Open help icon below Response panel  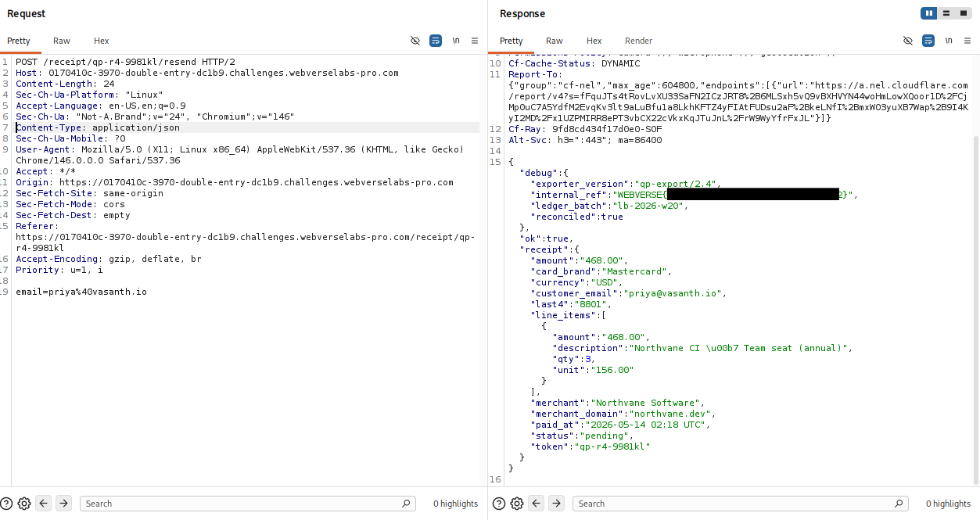500,504
